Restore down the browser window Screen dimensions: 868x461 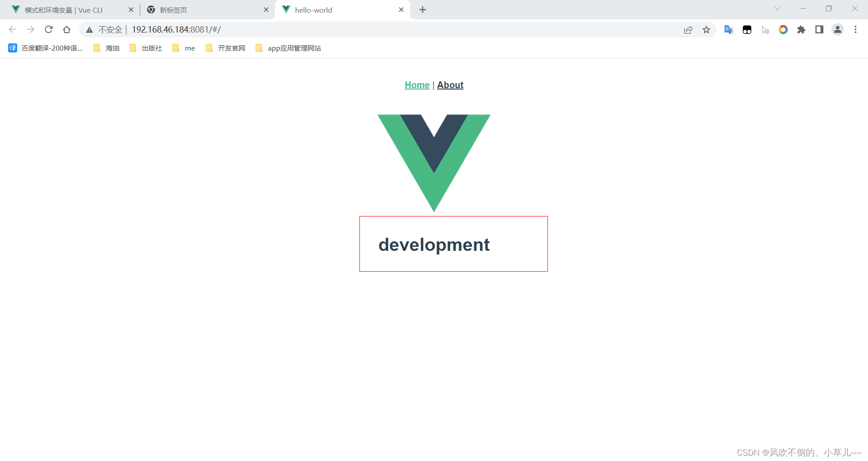click(829, 9)
